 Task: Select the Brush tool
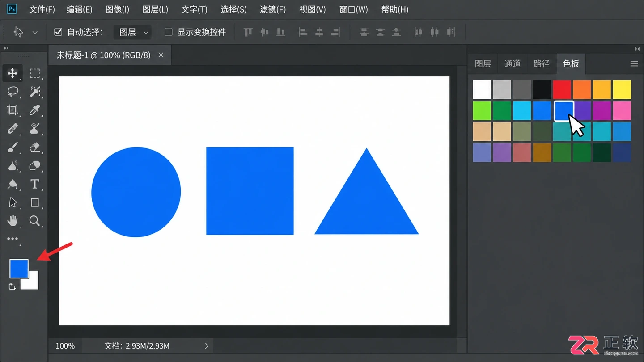pos(13,147)
